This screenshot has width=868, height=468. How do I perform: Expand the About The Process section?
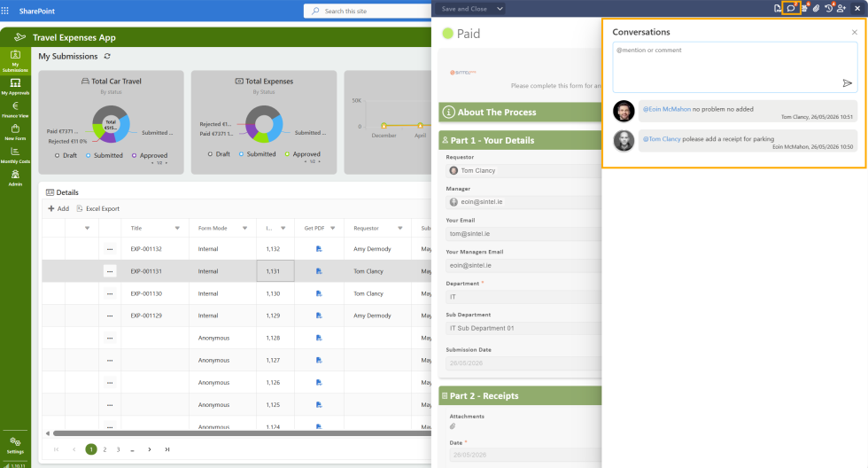point(520,112)
